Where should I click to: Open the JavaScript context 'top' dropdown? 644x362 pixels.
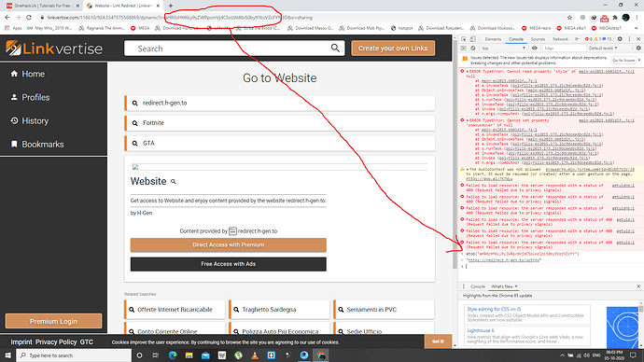click(x=504, y=48)
